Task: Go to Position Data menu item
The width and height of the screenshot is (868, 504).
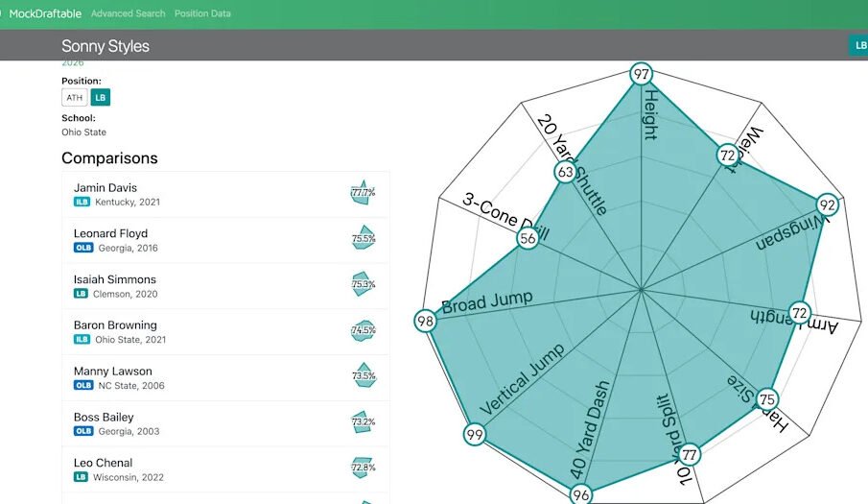Action: coord(201,13)
